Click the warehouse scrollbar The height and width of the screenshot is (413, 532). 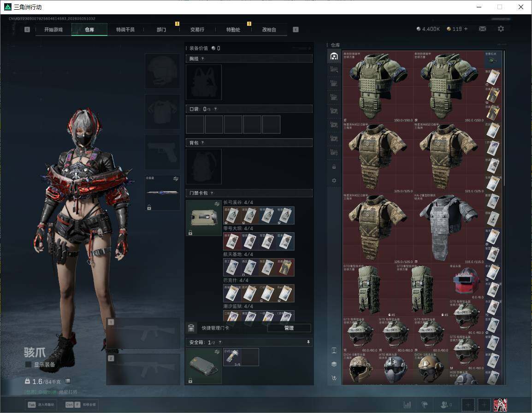pos(504,118)
